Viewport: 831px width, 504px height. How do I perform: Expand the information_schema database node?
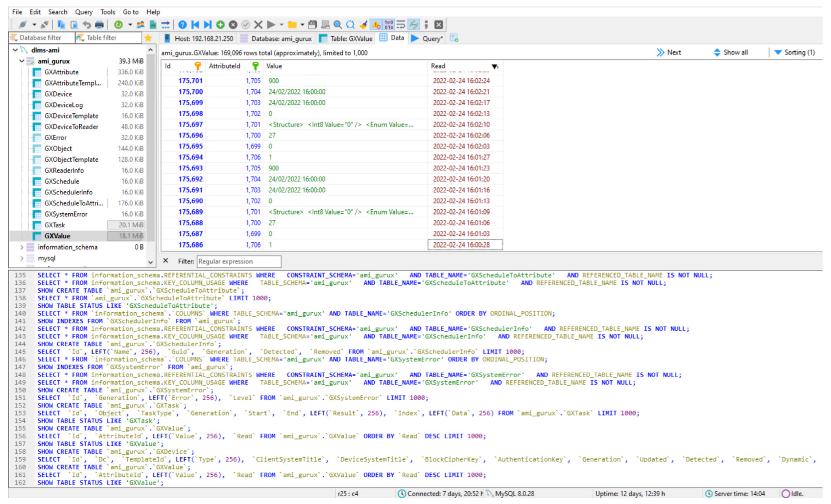click(x=22, y=247)
